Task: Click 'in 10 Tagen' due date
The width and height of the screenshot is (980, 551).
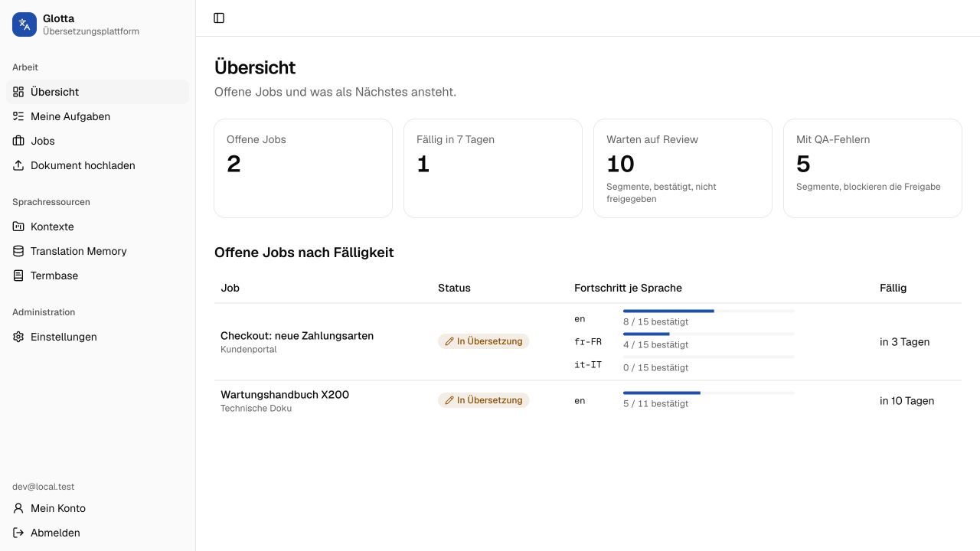Action: point(907,401)
